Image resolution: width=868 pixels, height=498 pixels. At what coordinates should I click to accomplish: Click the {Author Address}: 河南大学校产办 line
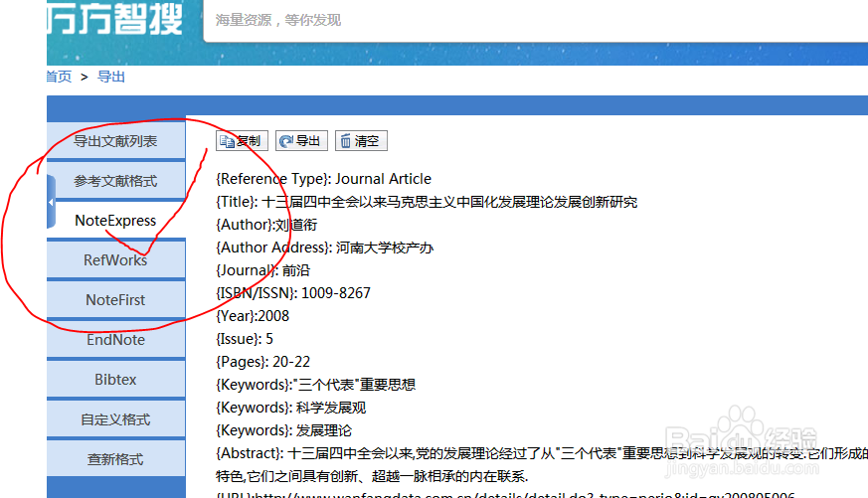click(325, 248)
